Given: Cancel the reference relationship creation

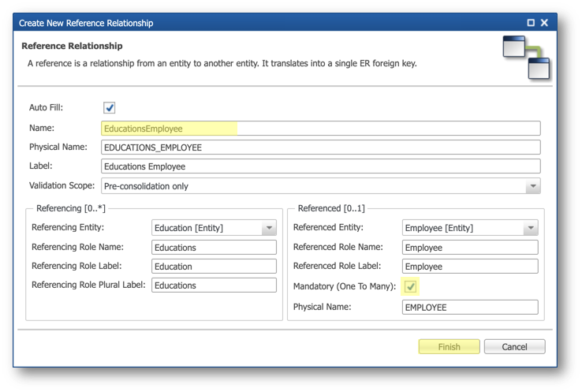Looking at the screenshot, I should click(514, 347).
